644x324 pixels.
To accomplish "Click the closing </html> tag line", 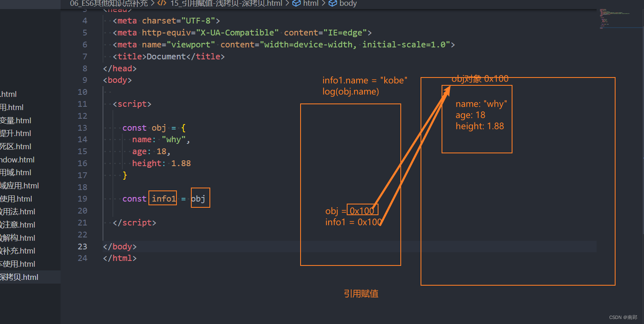I will 120,258.
